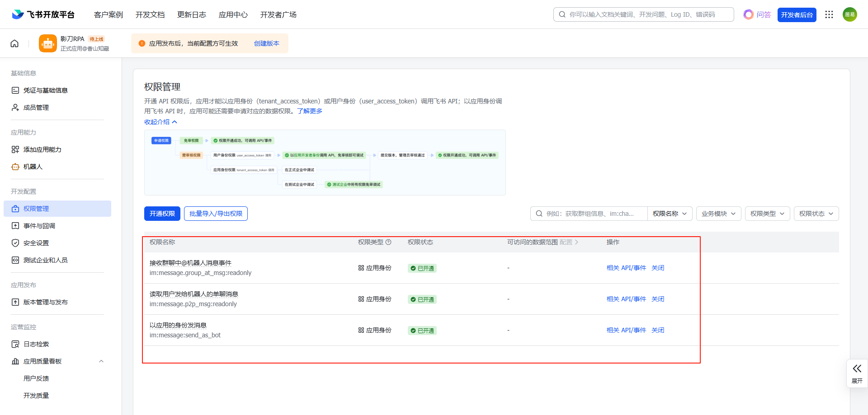Expand the side panel with 展开 arrows
This screenshot has width=868, height=415.
[x=857, y=373]
